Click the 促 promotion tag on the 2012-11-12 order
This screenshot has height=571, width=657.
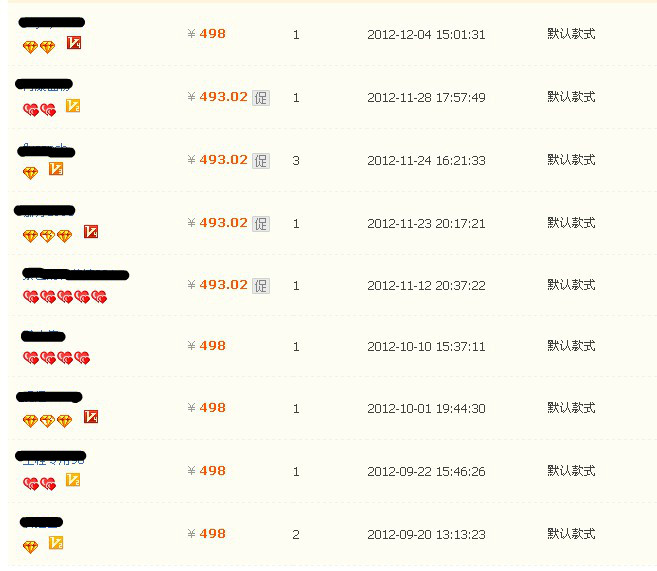(261, 286)
